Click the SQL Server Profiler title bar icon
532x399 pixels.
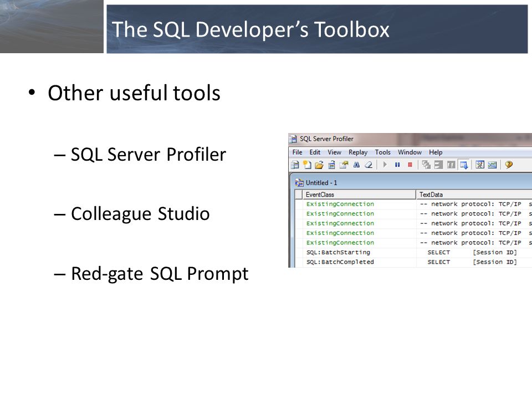coord(293,139)
